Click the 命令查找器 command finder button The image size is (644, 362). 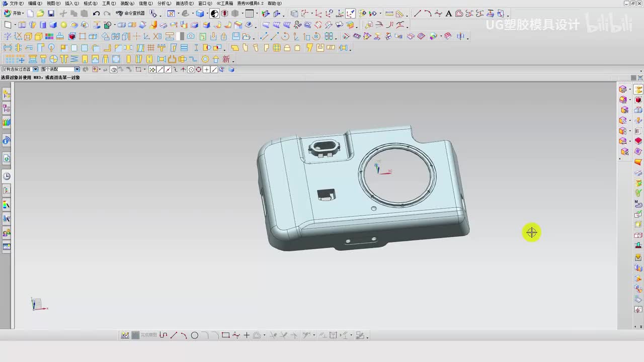pyautogui.click(x=130, y=14)
